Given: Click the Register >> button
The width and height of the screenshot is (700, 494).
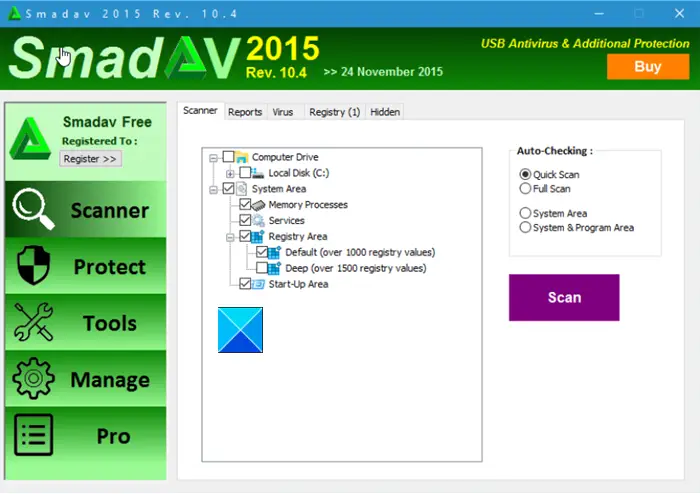Looking at the screenshot, I should (90, 159).
